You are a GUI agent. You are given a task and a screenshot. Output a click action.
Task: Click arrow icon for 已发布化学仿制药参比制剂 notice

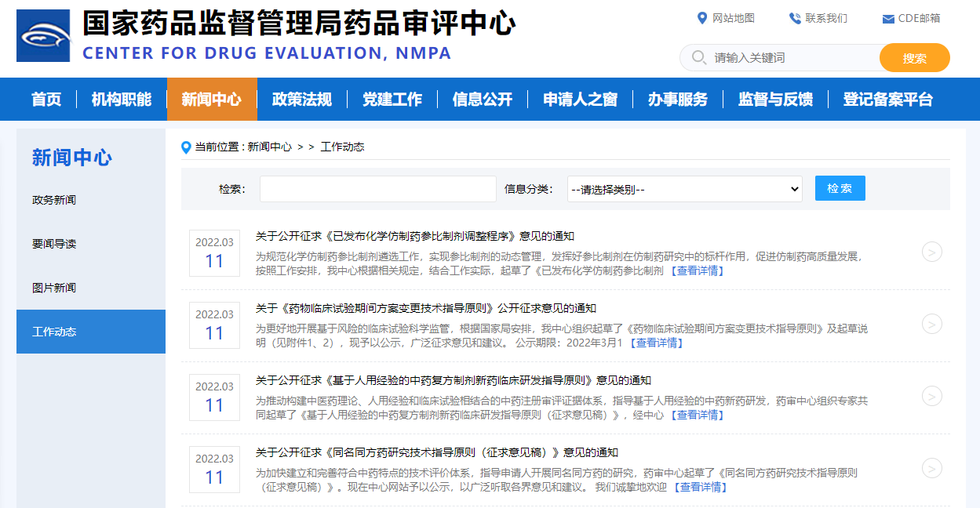tap(931, 252)
